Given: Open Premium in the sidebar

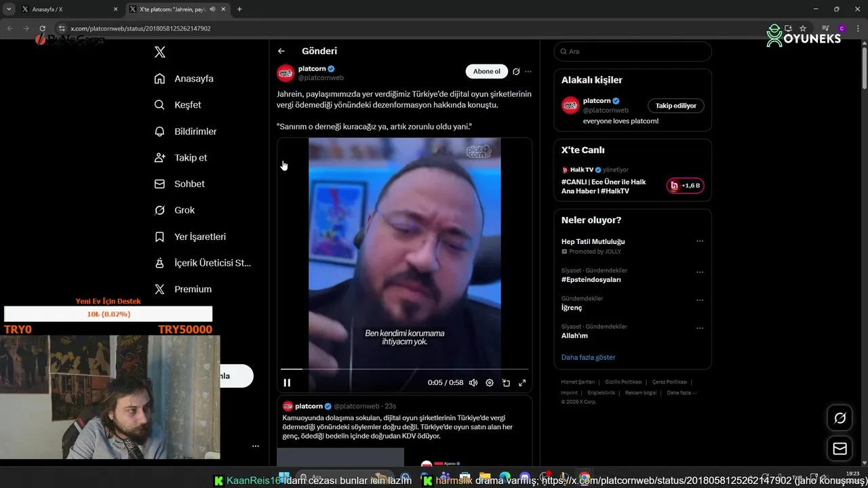Looking at the screenshot, I should click(x=182, y=289).
